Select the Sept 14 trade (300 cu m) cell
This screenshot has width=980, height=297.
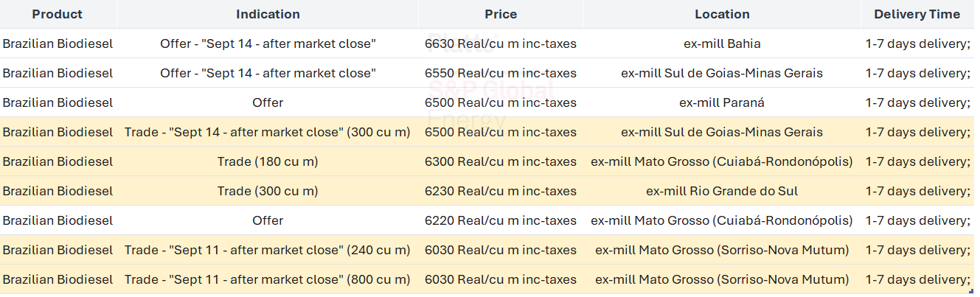(268, 132)
